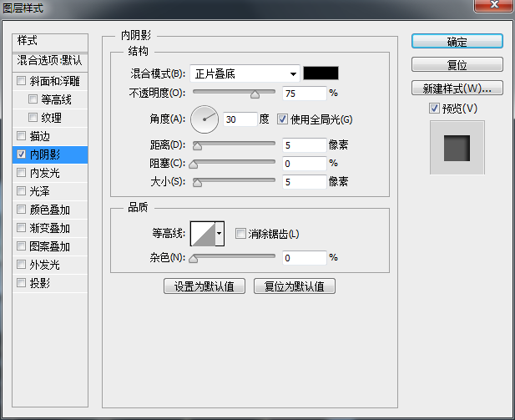Screen dimensions: 515x420
Task: Select the 样式 header in the list
Action: pyautogui.click(x=50, y=42)
